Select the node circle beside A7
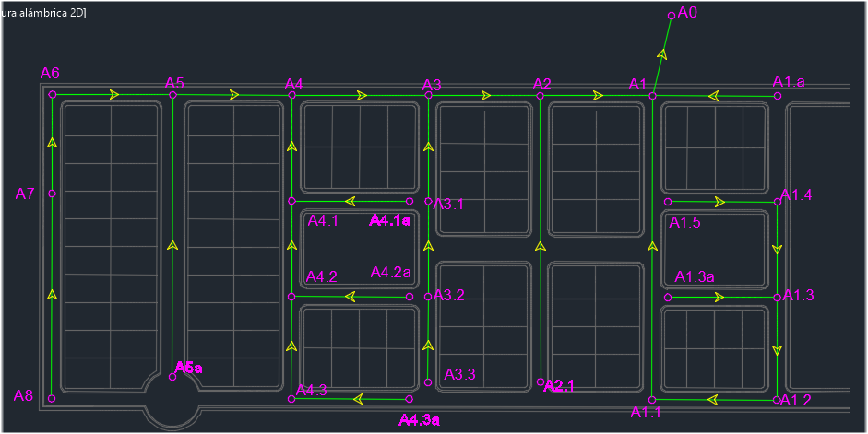The height and width of the screenshot is (434, 868). tap(53, 194)
